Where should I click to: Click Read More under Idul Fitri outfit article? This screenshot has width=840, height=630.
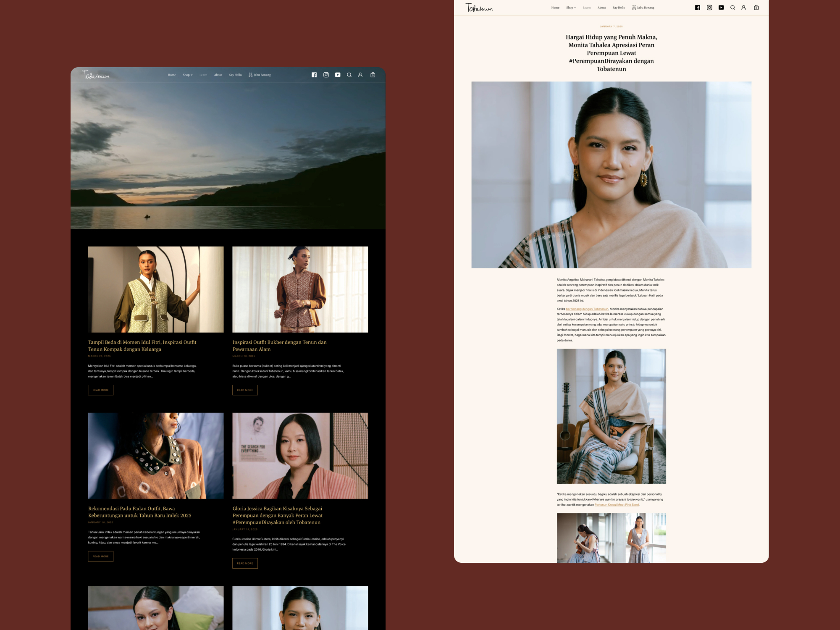click(100, 390)
